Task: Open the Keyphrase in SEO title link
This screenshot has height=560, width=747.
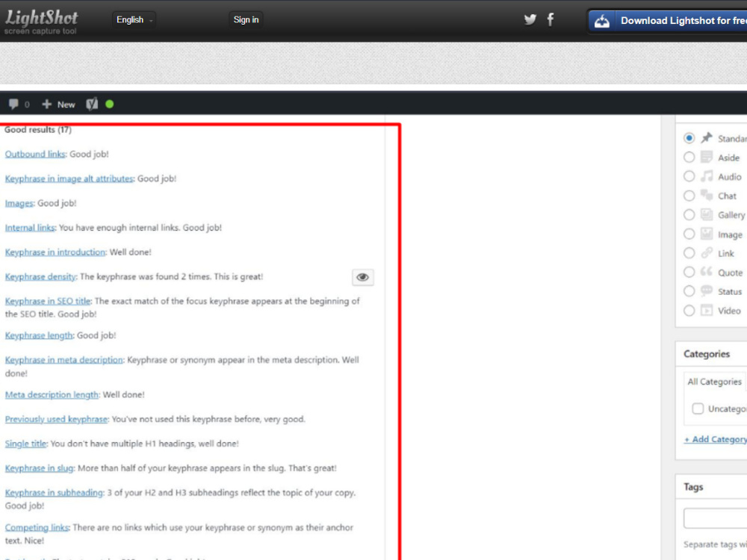Action: coord(48,301)
